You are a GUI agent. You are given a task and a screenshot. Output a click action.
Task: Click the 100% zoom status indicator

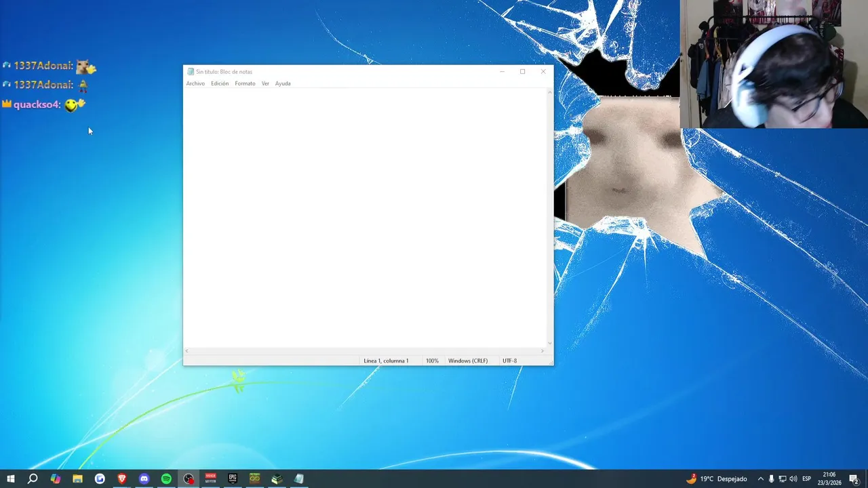[x=432, y=361]
